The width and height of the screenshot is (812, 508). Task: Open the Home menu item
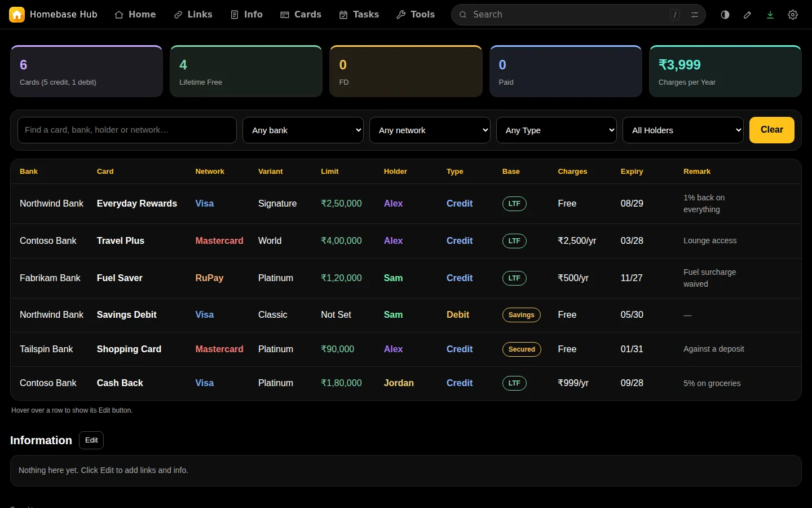tap(135, 15)
